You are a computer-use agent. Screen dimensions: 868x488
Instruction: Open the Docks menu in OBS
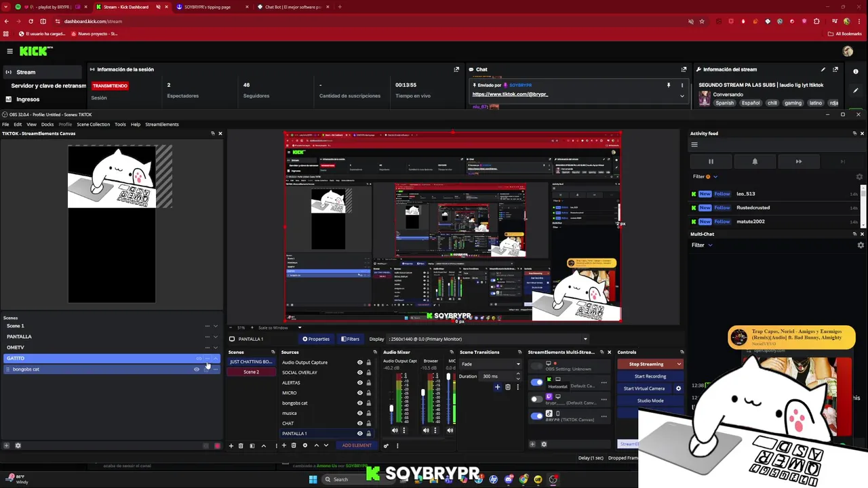coord(47,124)
